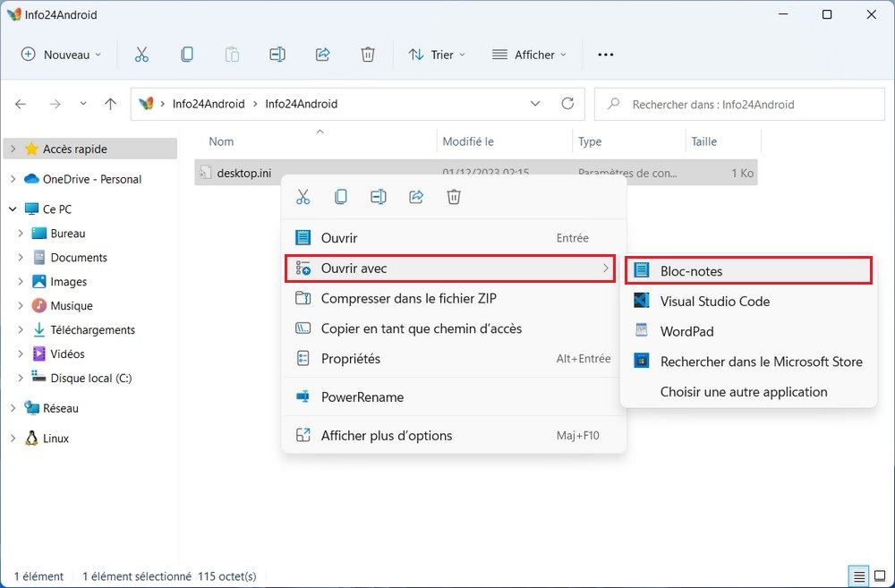This screenshot has height=588, width=895.
Task: Switch to details view icon in status bar
Action: (x=859, y=575)
